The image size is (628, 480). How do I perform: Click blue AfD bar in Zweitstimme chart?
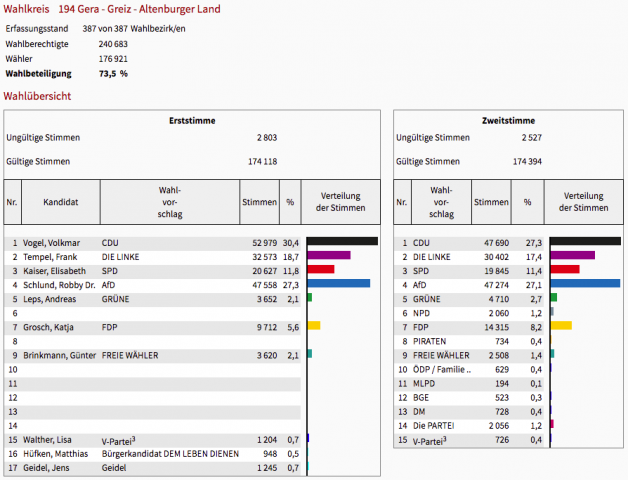[x=585, y=283]
